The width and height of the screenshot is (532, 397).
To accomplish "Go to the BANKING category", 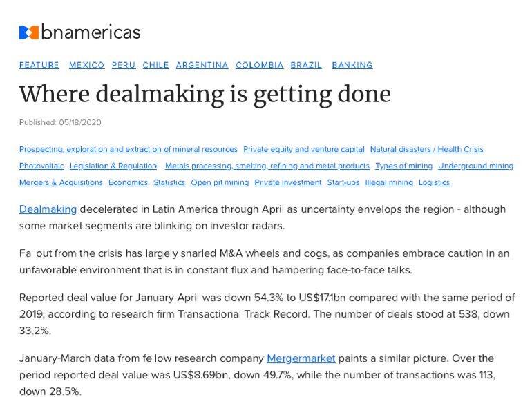I will coord(352,65).
